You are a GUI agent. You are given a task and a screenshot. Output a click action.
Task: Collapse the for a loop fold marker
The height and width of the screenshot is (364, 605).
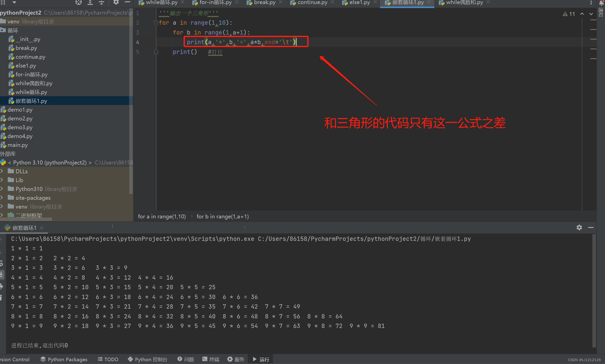tap(156, 23)
